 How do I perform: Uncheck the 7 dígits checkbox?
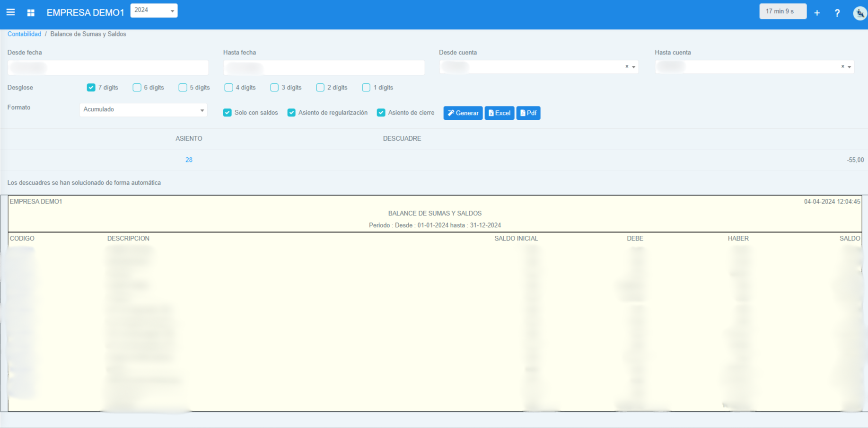click(x=91, y=88)
